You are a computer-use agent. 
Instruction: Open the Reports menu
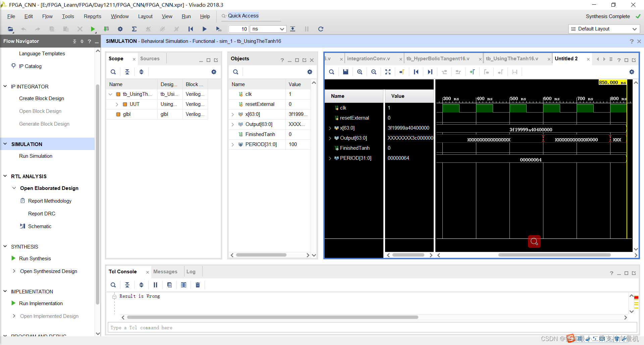(92, 16)
